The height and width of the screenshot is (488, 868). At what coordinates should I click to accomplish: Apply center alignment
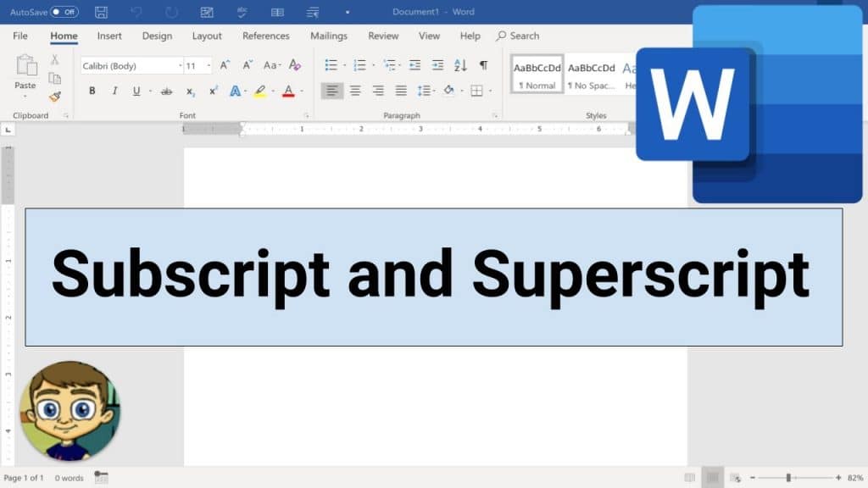coord(355,91)
